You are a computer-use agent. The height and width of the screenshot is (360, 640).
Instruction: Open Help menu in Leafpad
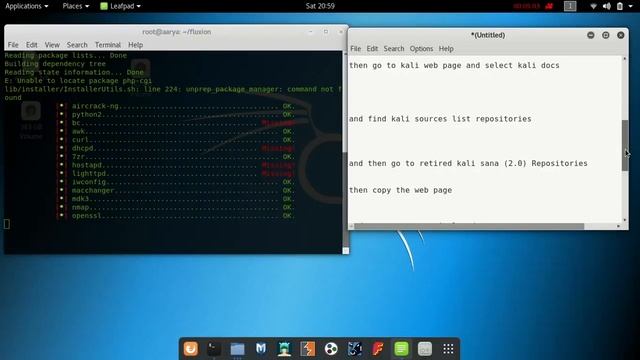coord(446,49)
